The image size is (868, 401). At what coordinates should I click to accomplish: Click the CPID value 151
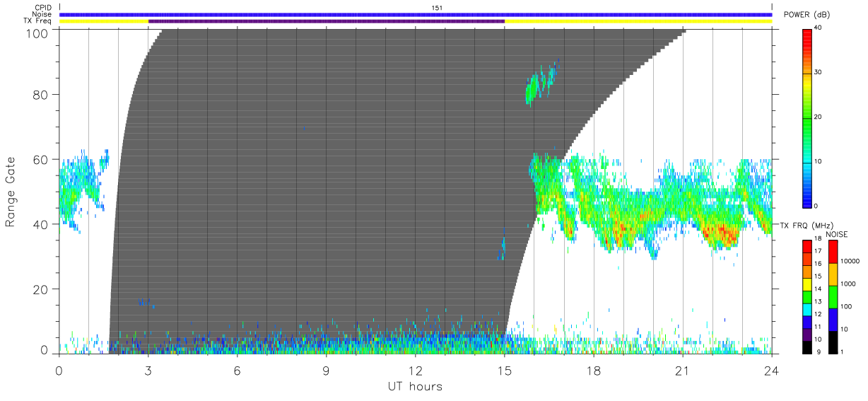(437, 7)
